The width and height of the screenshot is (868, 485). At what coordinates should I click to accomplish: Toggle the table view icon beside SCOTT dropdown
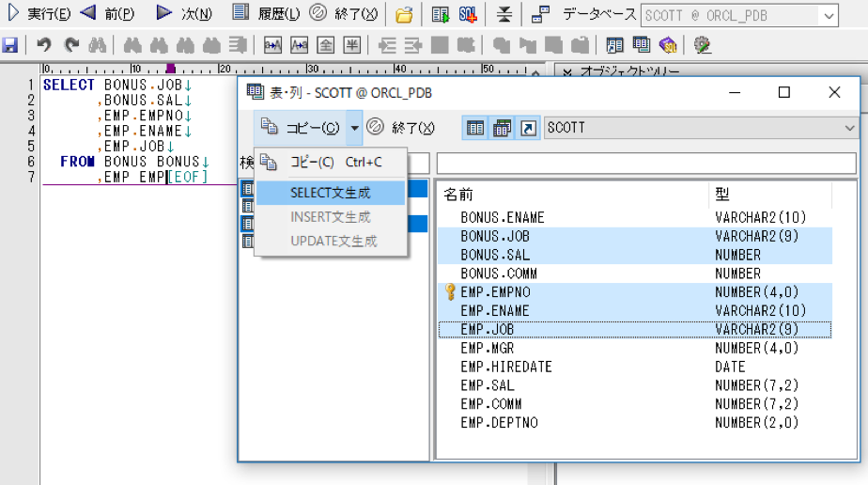point(475,128)
